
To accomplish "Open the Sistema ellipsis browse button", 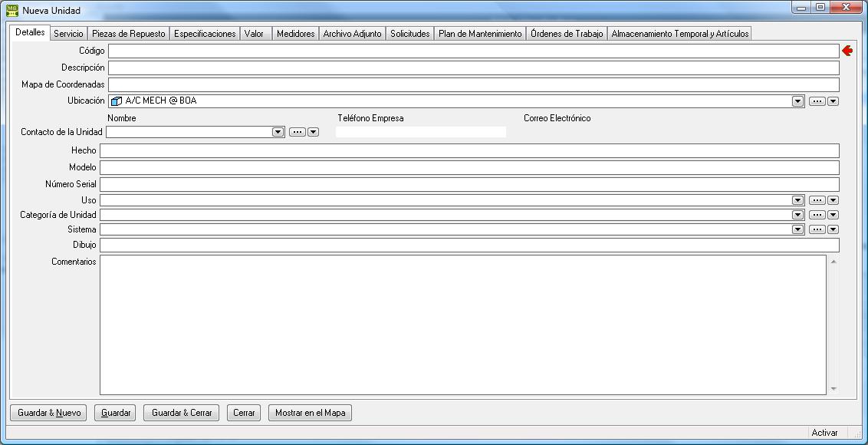I will pyautogui.click(x=817, y=229).
